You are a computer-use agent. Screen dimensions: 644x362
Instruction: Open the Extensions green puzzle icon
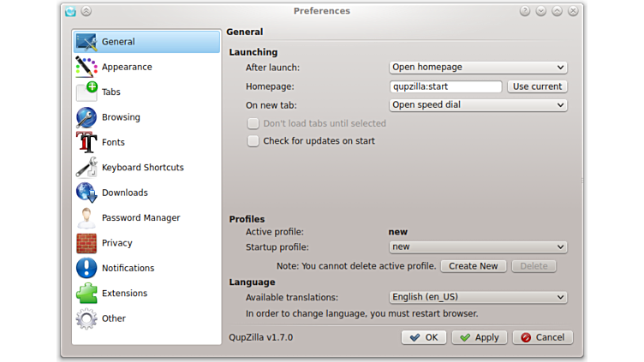coord(86,294)
